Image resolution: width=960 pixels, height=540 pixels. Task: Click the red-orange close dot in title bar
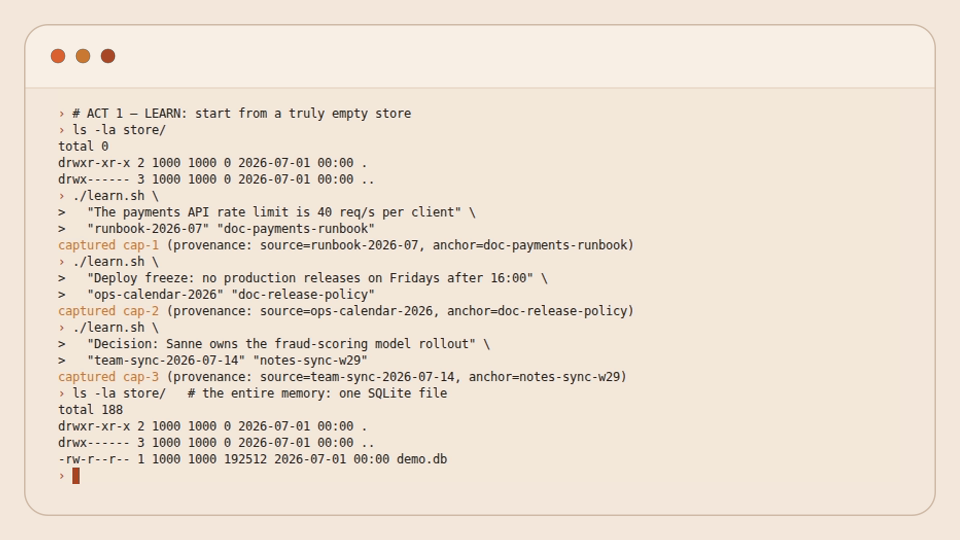click(58, 56)
